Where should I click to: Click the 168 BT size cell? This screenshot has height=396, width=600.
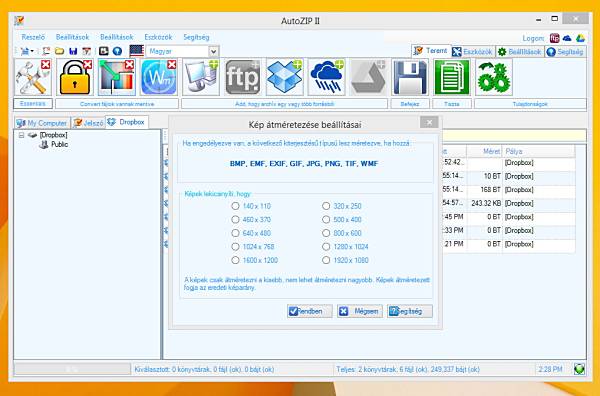point(485,190)
